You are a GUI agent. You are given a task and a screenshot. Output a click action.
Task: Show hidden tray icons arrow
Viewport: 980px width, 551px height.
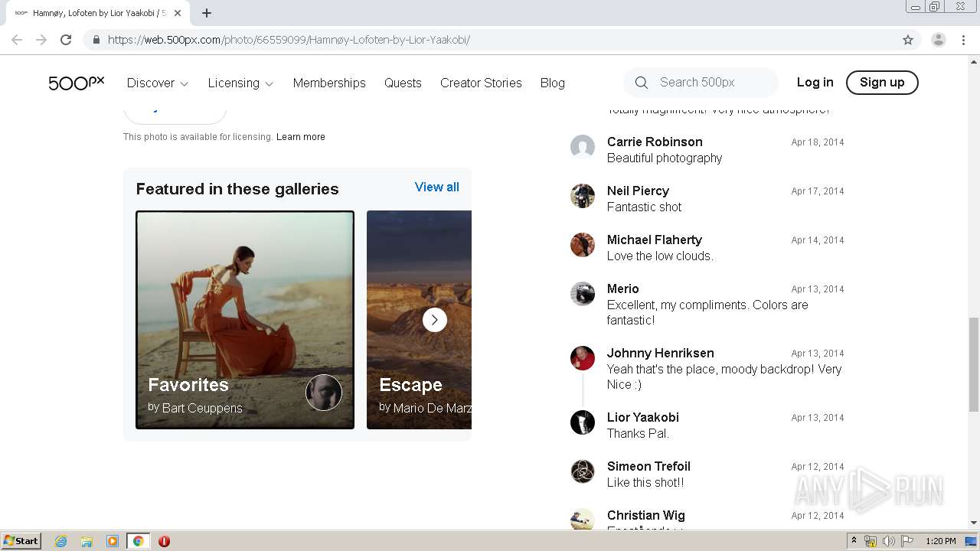854,541
